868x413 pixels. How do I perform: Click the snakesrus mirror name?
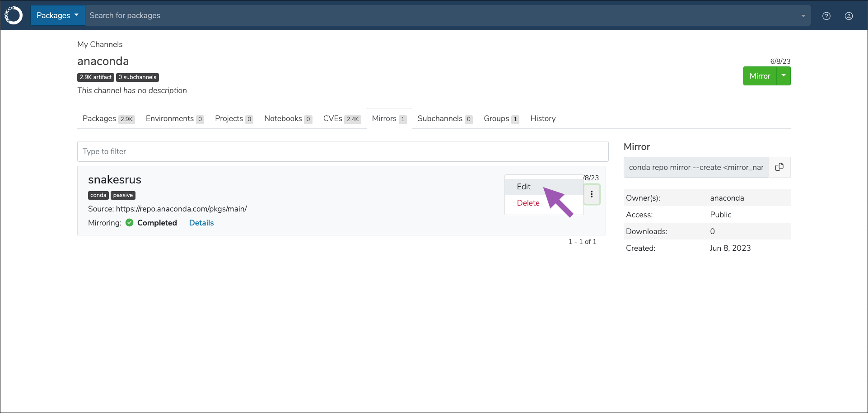(x=115, y=179)
